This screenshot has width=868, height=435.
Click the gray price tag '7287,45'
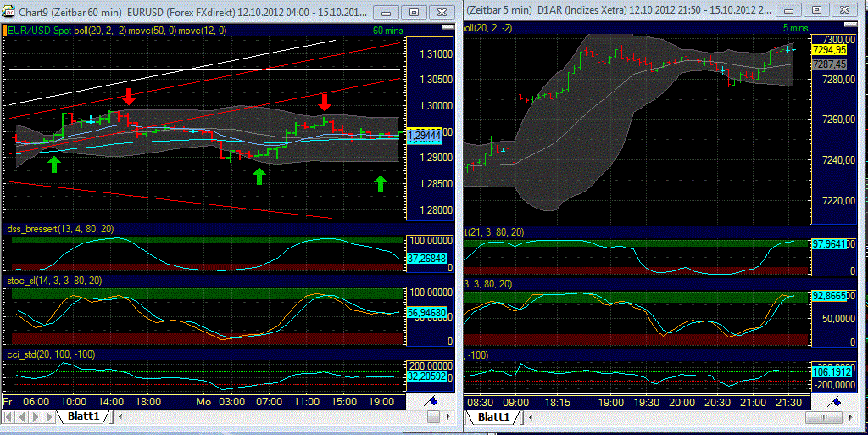(x=829, y=64)
